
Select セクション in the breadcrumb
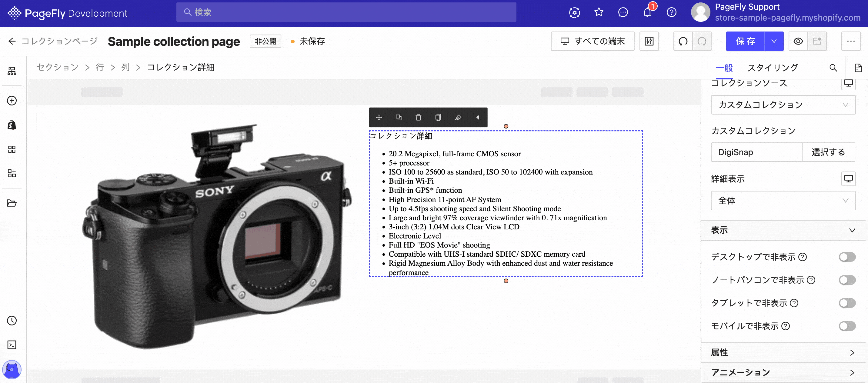pyautogui.click(x=58, y=67)
